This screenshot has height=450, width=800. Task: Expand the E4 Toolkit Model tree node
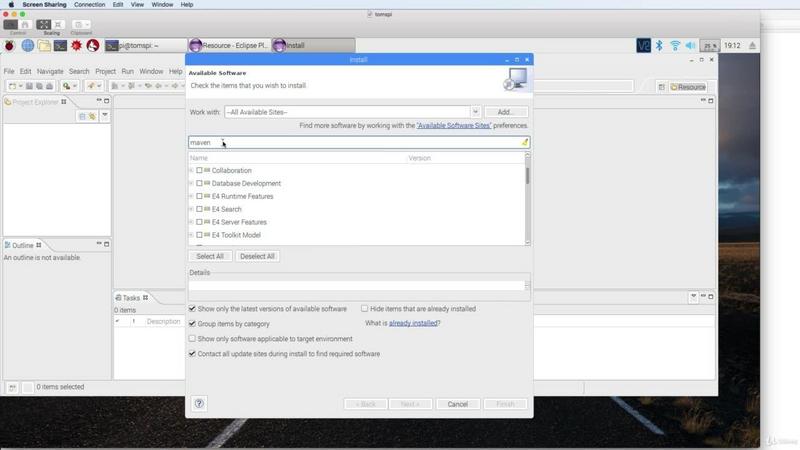(191, 235)
